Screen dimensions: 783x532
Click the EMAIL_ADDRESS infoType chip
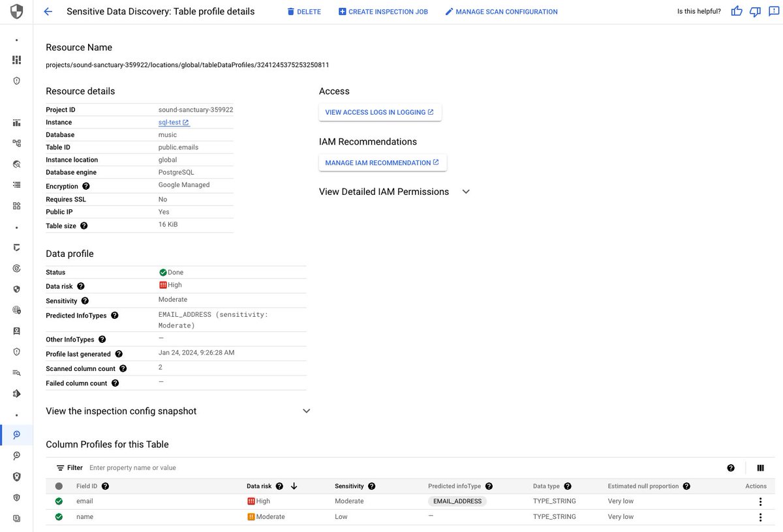[457, 501]
